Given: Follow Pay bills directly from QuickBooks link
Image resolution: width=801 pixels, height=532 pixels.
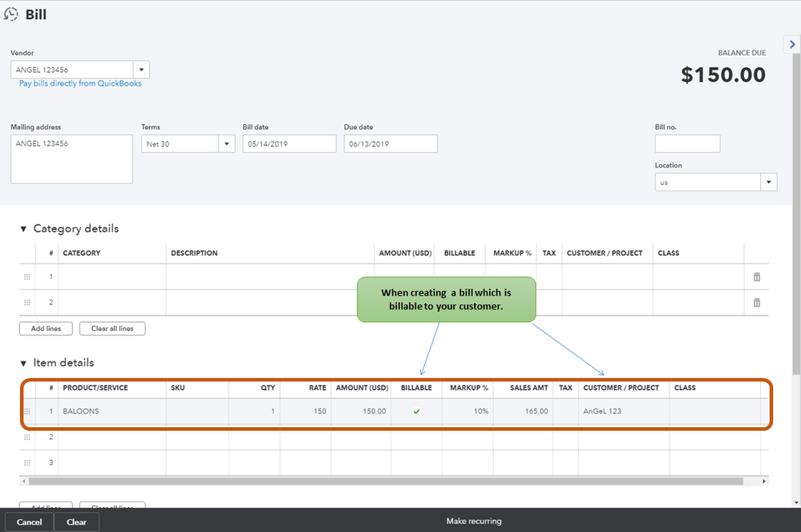Looking at the screenshot, I should [x=80, y=83].
